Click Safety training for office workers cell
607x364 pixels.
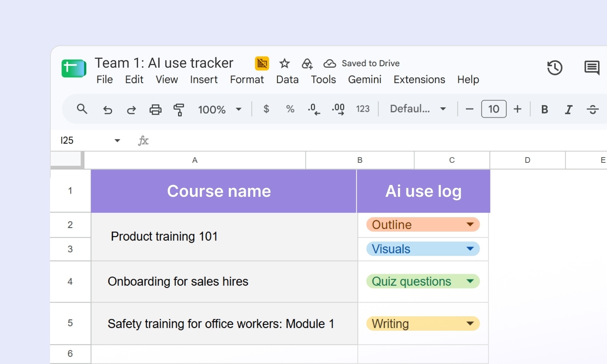tap(224, 324)
